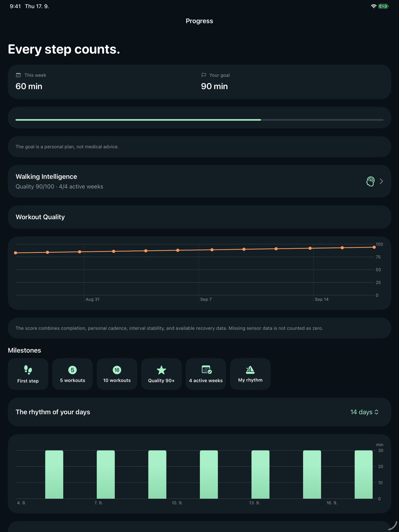Expand Walking Intelligence with the chevron

381,181
